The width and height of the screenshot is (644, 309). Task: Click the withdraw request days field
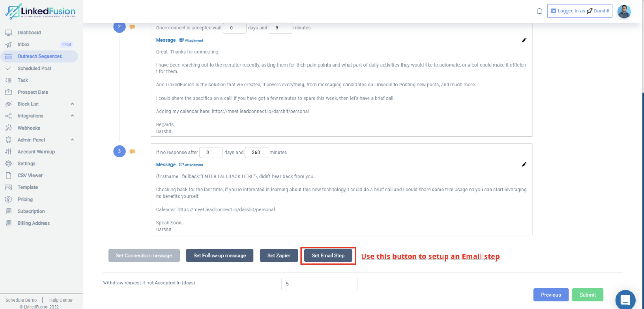(319, 284)
